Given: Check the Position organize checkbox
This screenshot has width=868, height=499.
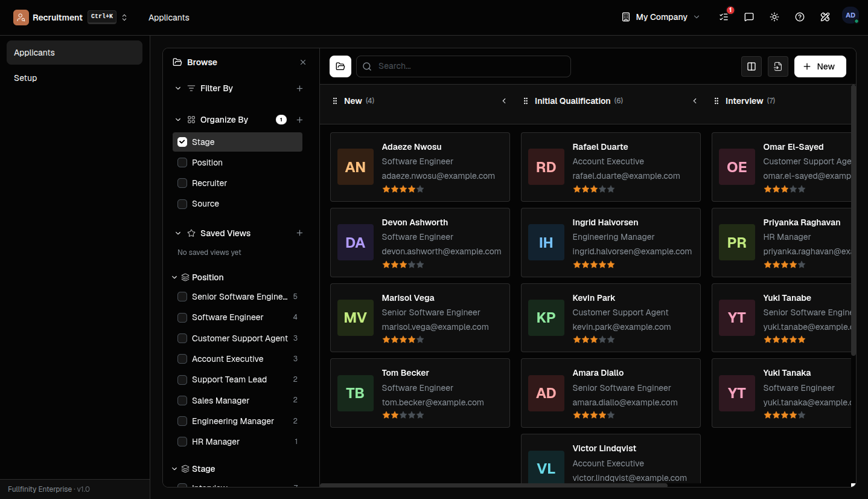Looking at the screenshot, I should (x=182, y=163).
